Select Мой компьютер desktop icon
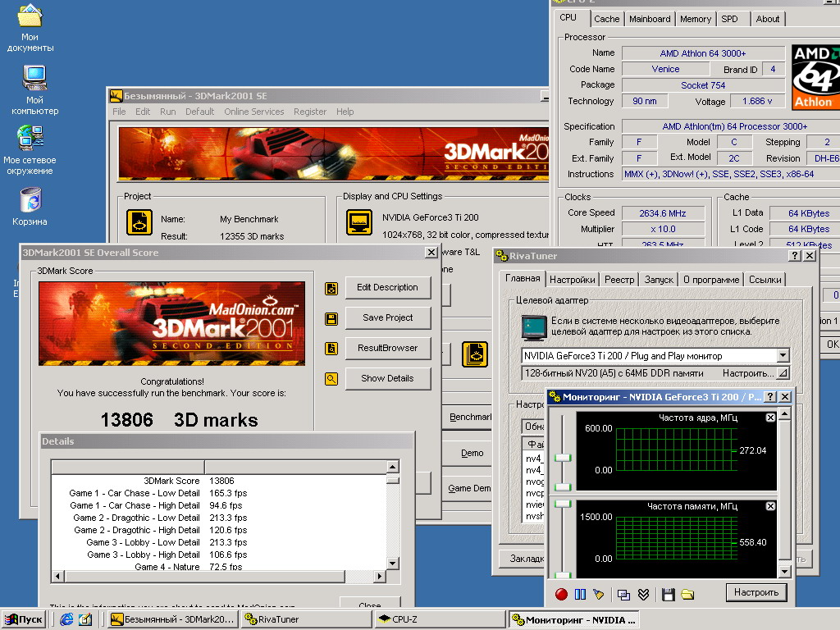The height and width of the screenshot is (630, 840). point(34,89)
